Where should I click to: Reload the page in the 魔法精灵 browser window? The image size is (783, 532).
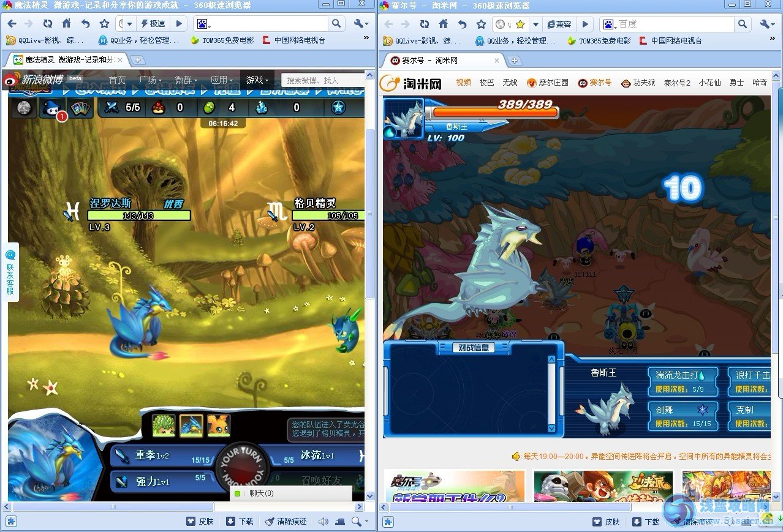tap(47, 24)
